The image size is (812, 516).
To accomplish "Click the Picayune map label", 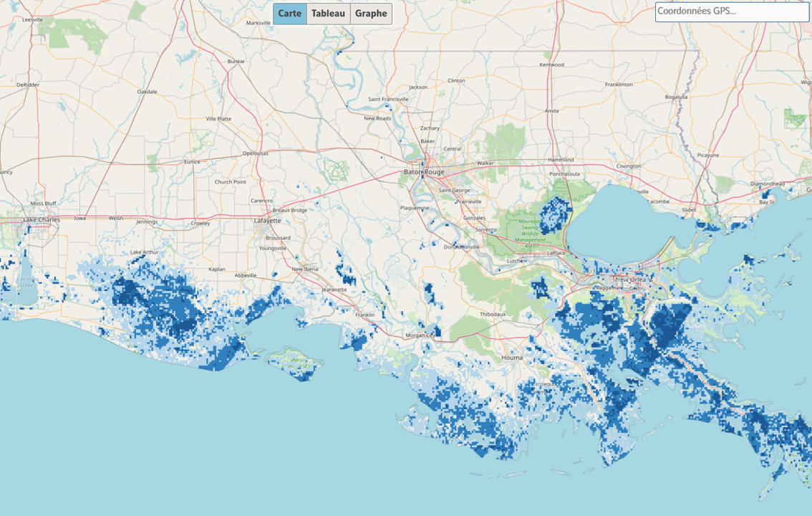I will 707,155.
